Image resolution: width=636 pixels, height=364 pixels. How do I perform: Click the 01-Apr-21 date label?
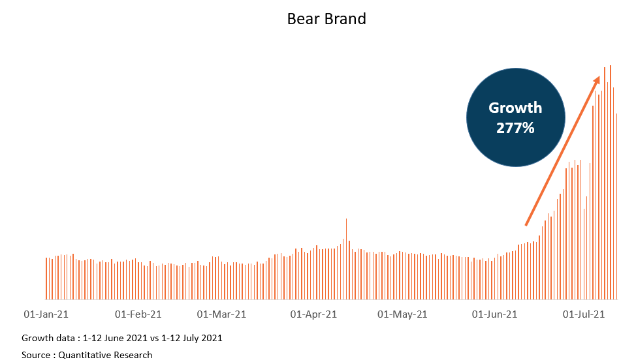tap(313, 314)
